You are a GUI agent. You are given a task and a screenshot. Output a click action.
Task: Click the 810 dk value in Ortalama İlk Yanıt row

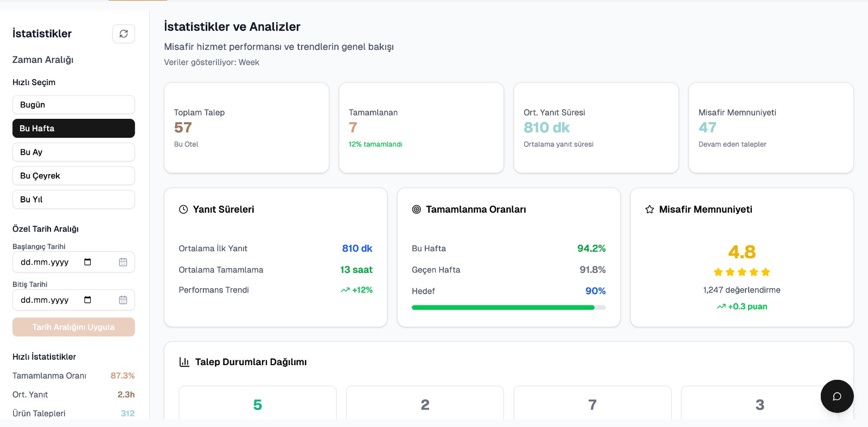click(357, 248)
